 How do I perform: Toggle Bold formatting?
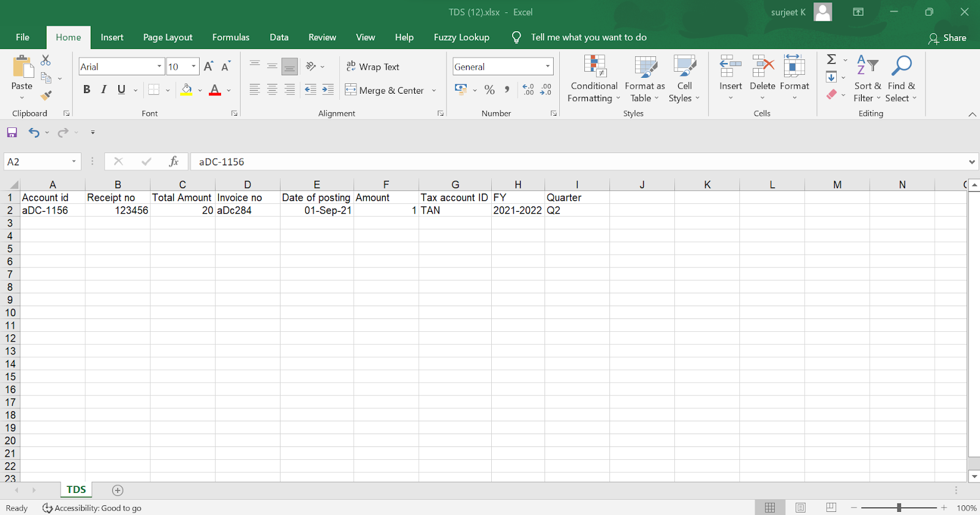(86, 90)
